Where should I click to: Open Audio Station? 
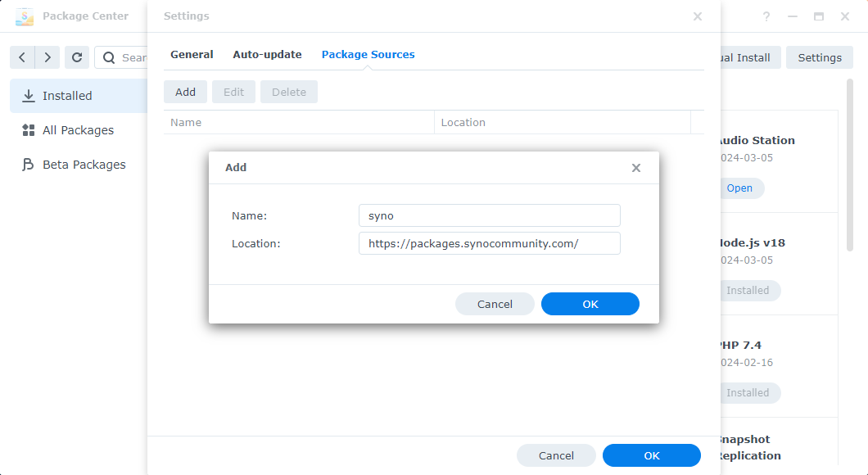coord(741,188)
